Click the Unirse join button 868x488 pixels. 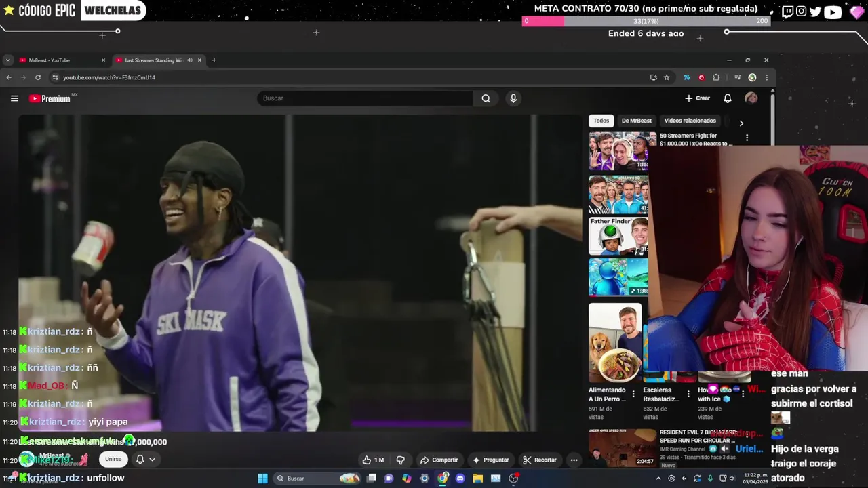click(x=113, y=459)
